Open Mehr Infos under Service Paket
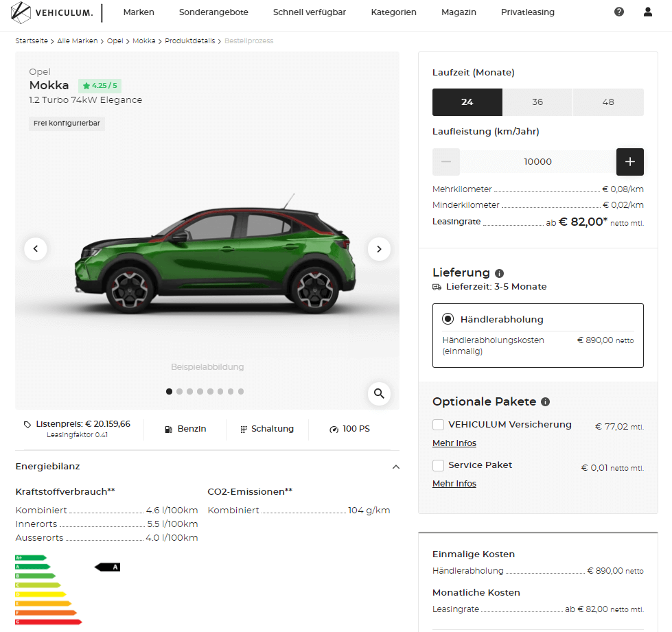 (x=454, y=484)
